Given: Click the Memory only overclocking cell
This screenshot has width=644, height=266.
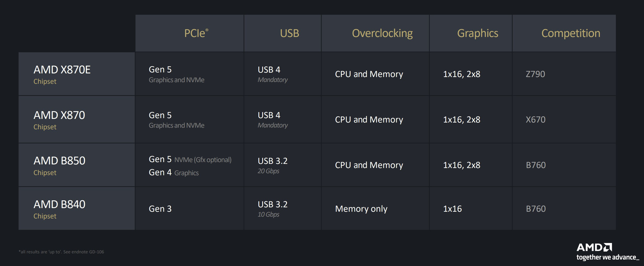Looking at the screenshot, I should click(x=375, y=209).
